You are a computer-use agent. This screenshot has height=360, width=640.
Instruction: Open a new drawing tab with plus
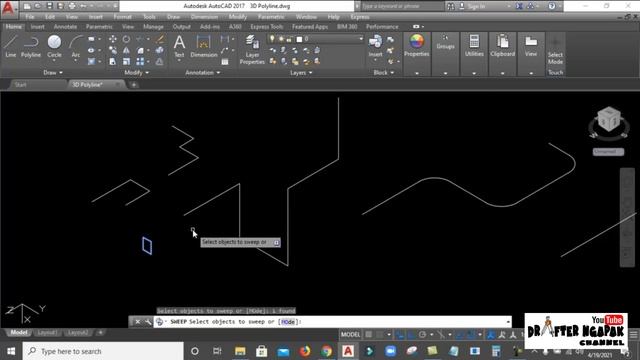point(133,85)
